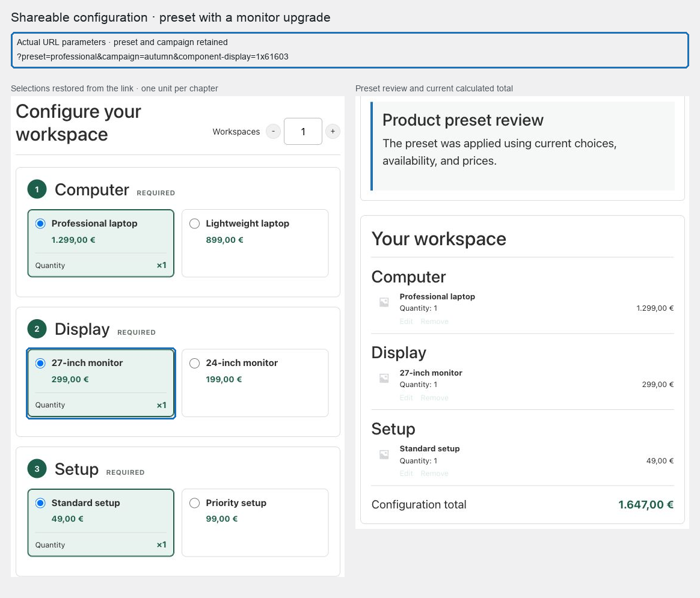Click the 'Configure your workspace' heading
The height and width of the screenshot is (598, 700).
(x=79, y=123)
